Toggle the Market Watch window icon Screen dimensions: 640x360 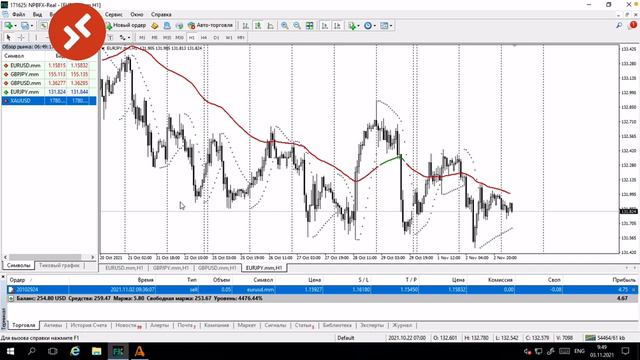click(x=43, y=26)
